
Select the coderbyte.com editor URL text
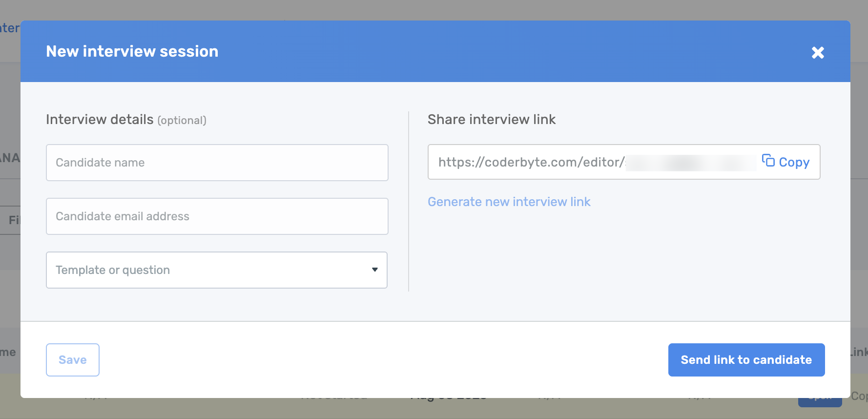[x=531, y=162]
